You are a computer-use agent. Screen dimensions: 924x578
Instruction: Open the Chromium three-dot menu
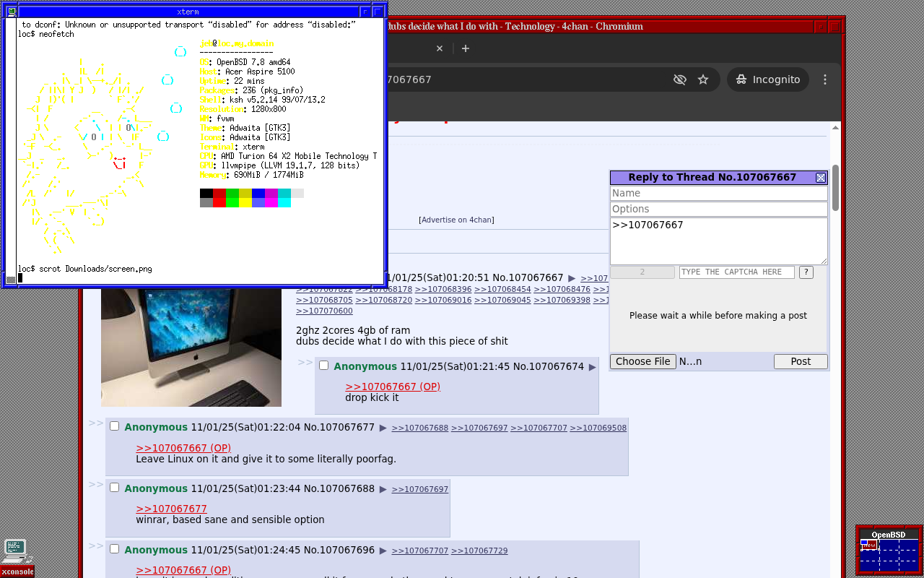tap(826, 79)
